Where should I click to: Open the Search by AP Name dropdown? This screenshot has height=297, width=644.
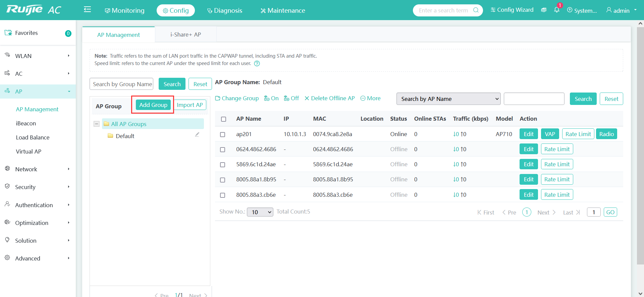(x=448, y=99)
